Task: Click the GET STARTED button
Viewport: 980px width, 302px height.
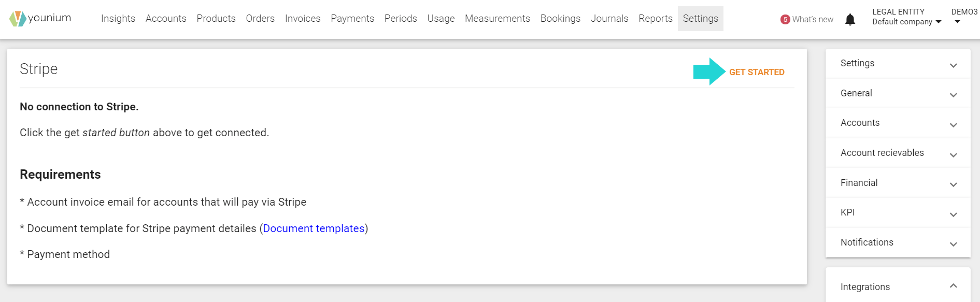Action: click(x=757, y=72)
